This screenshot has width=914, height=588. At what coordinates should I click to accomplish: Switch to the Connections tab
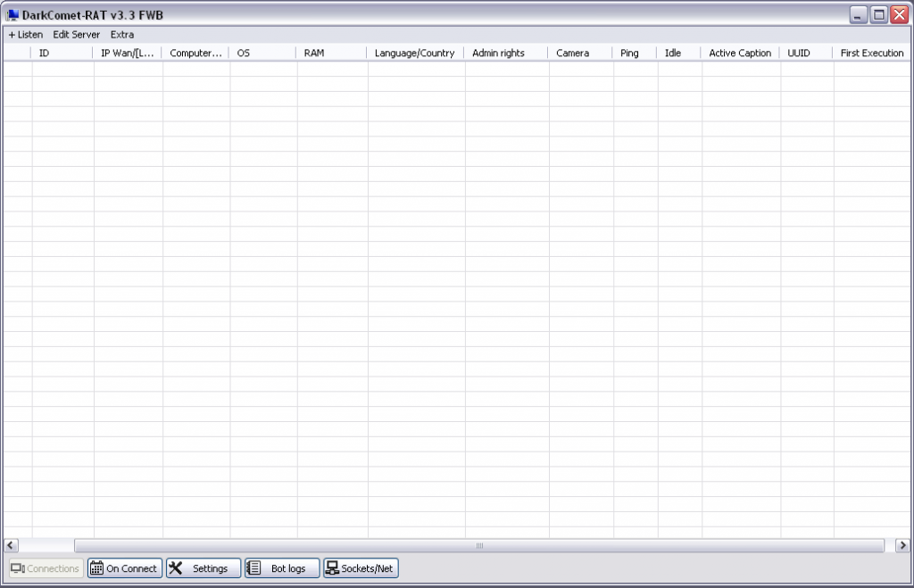click(x=45, y=568)
